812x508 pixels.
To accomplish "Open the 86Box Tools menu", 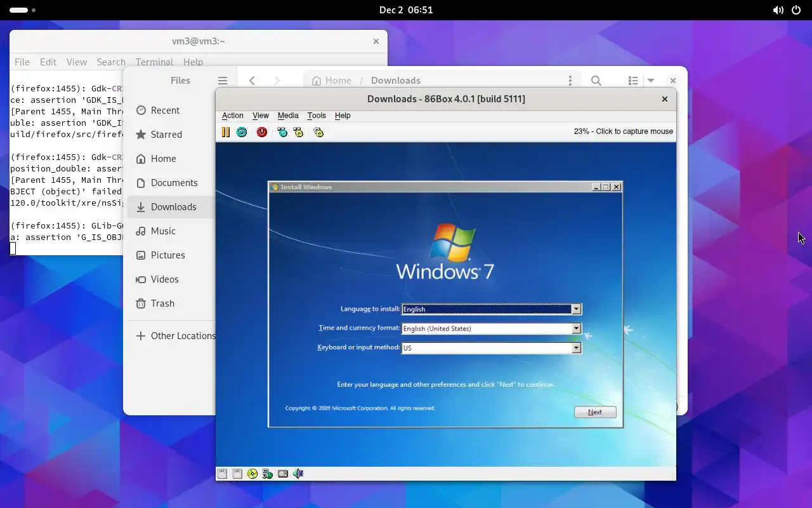I will click(x=317, y=116).
